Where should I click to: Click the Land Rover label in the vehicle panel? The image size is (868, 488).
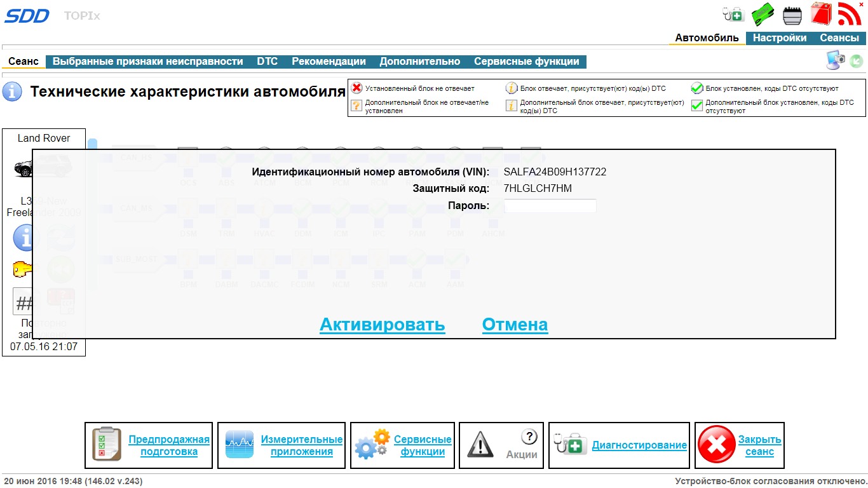[x=44, y=139]
